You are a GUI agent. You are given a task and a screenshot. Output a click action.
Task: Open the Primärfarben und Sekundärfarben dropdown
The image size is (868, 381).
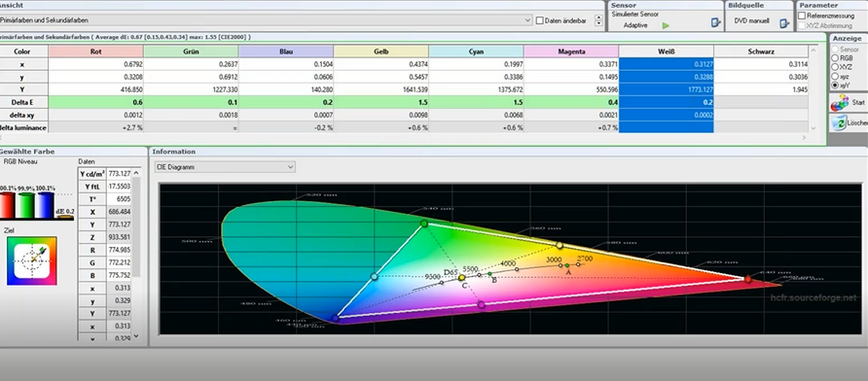click(x=266, y=19)
